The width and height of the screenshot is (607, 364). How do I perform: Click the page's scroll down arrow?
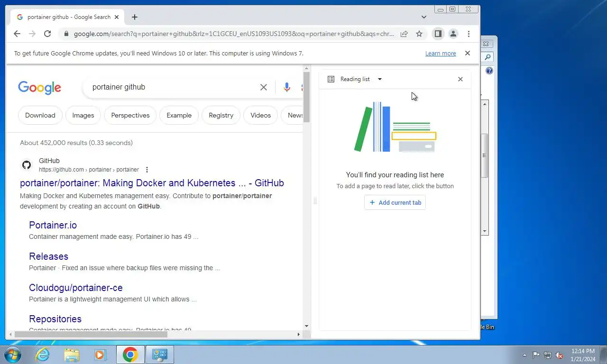[x=306, y=326]
